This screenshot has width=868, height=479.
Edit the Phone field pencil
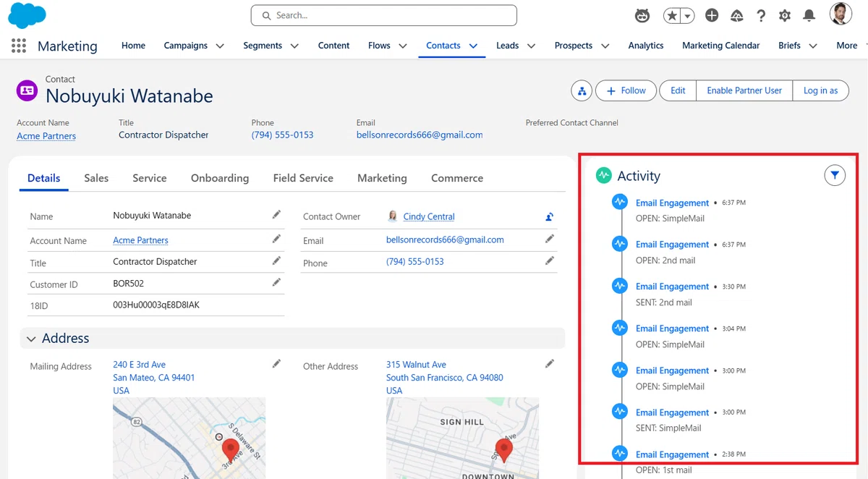(550, 260)
